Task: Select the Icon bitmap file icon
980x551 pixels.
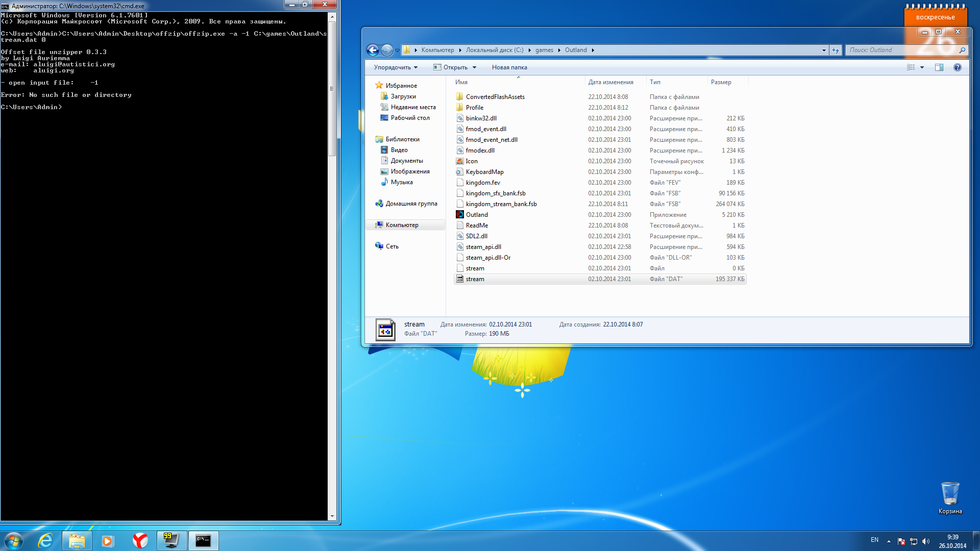Action: click(x=460, y=161)
